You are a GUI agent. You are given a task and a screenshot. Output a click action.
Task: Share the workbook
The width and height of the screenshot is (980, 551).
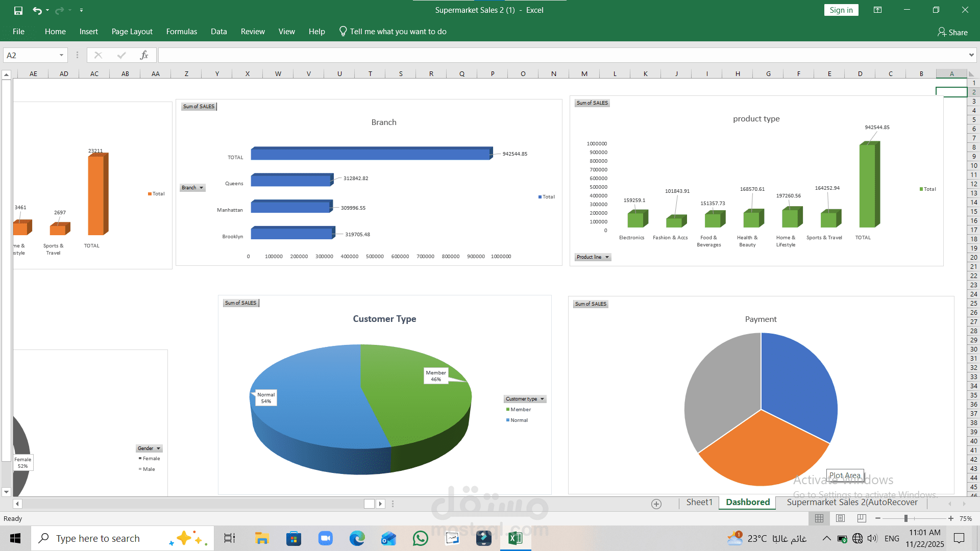pos(952,32)
